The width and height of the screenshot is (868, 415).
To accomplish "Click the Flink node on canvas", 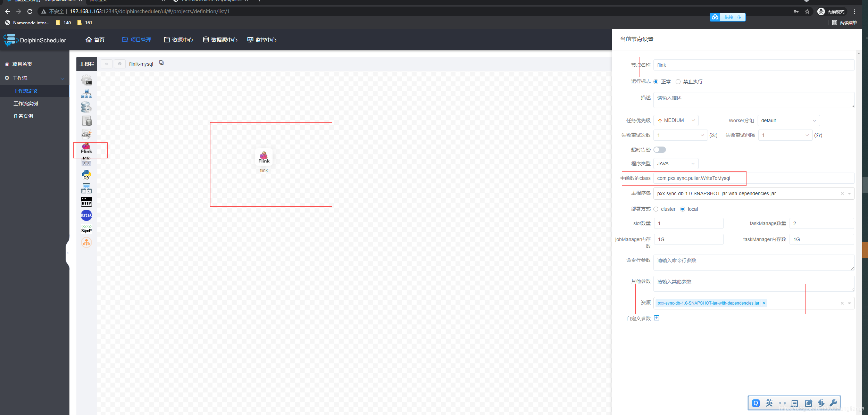I will click(x=264, y=157).
